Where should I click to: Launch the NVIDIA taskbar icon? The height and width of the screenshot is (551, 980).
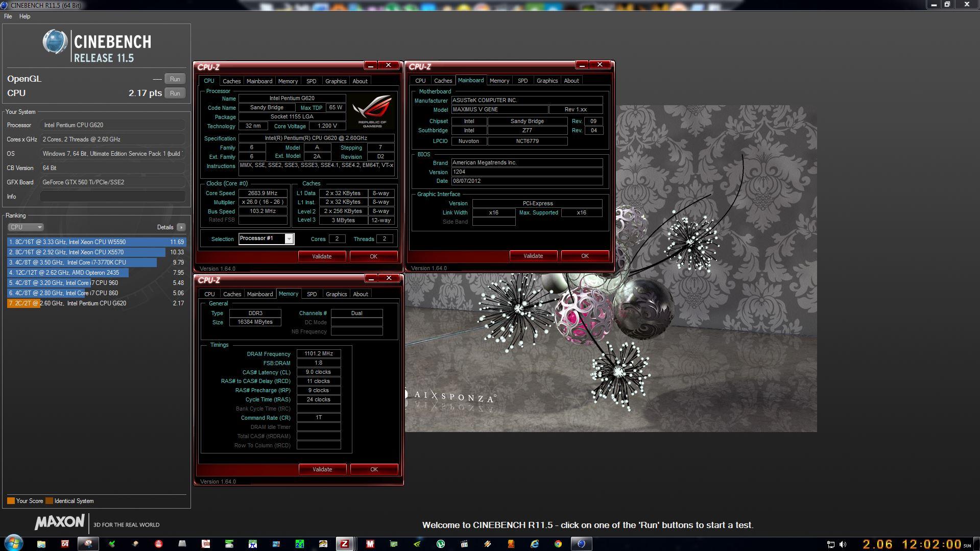coord(417,544)
